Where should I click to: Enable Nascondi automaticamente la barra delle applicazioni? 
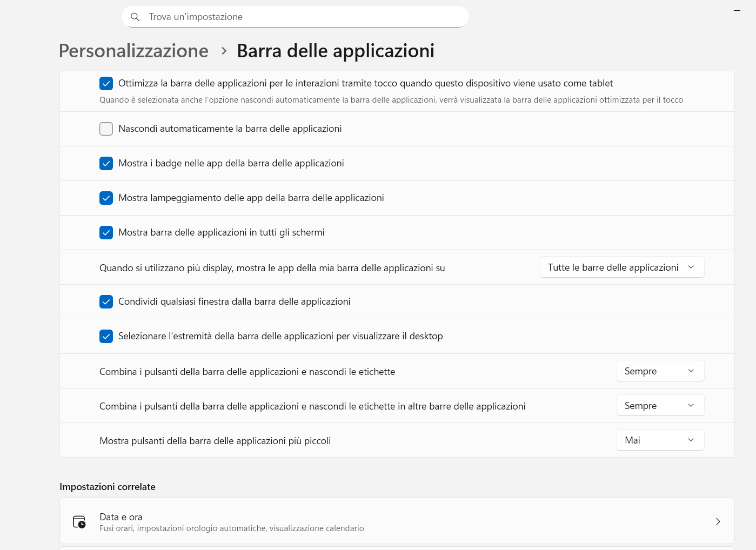[x=106, y=129]
